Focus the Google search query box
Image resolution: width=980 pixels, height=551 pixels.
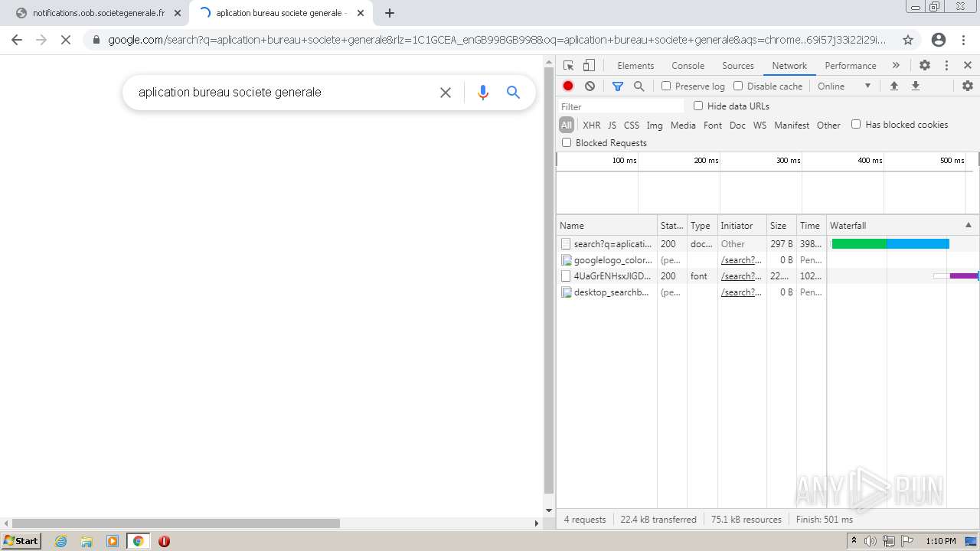click(283, 93)
